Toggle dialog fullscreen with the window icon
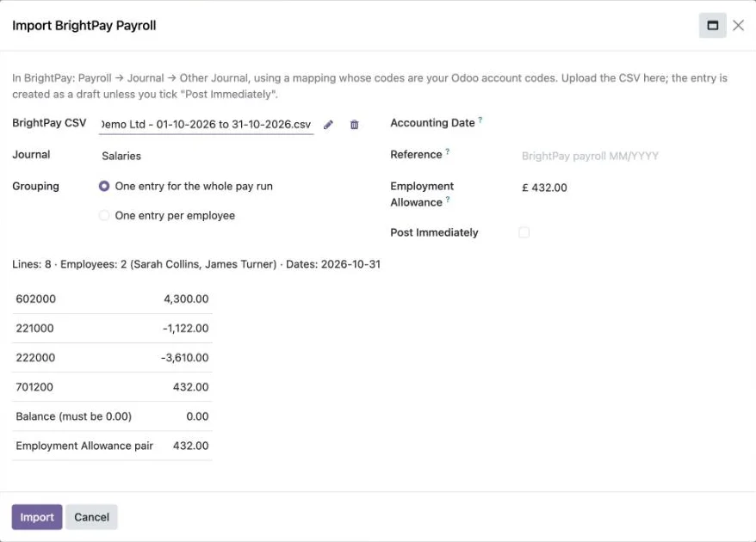Viewport: 756px width, 542px height. 713,26
